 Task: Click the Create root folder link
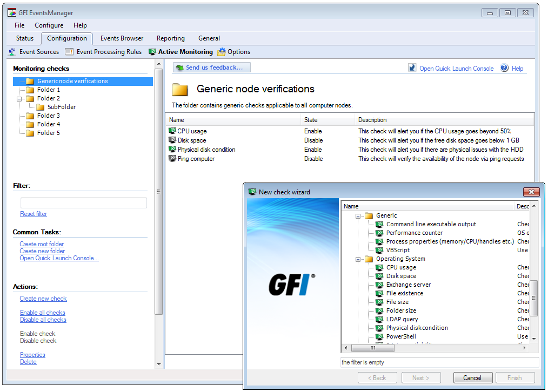pos(42,244)
